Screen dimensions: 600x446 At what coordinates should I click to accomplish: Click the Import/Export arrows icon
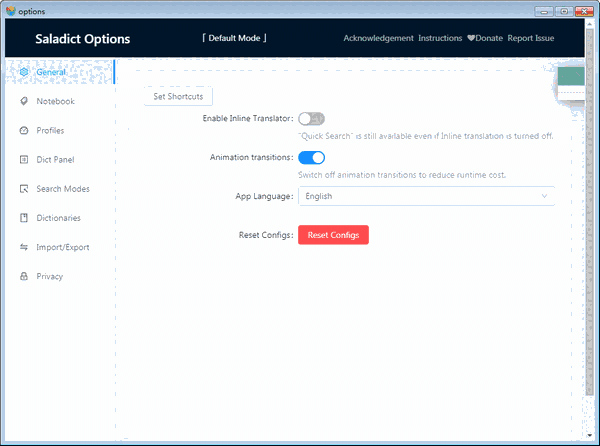click(24, 247)
